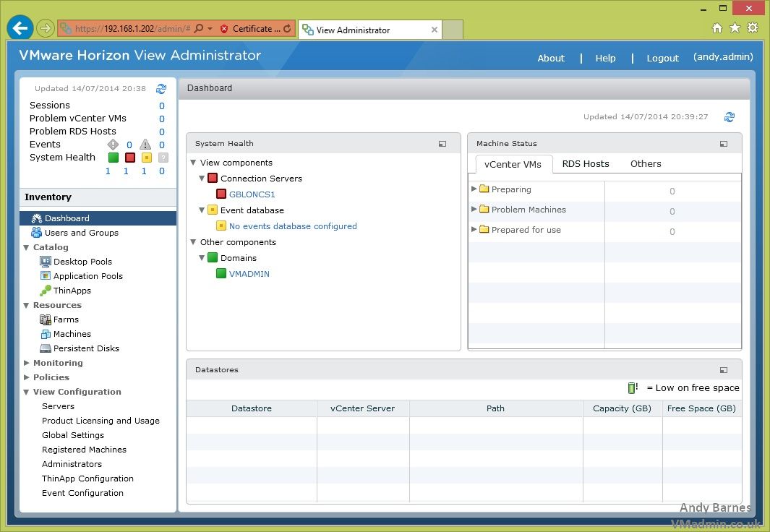Click the green System Health status square

[x=114, y=158]
